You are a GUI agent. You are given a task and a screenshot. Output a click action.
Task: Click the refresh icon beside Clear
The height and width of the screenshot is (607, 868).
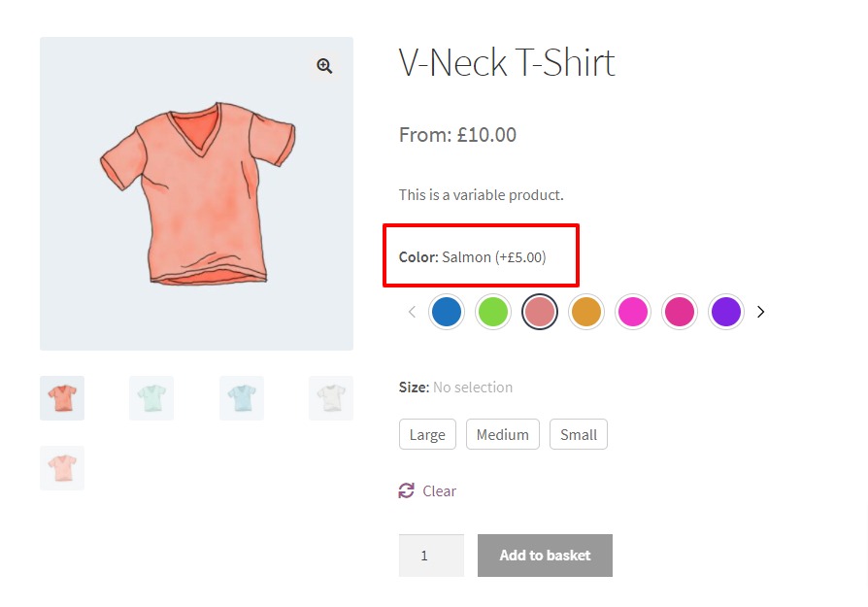click(406, 490)
